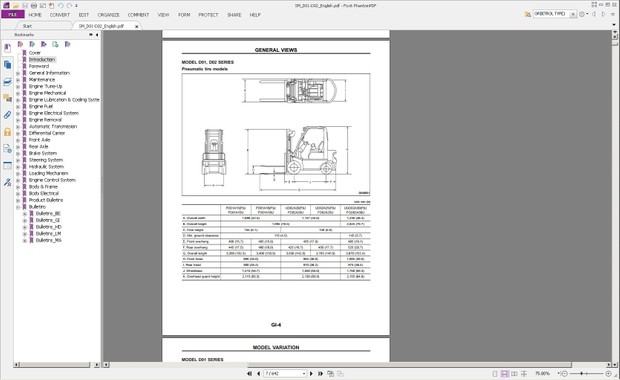Select the Foreword bookmark

click(x=39, y=66)
